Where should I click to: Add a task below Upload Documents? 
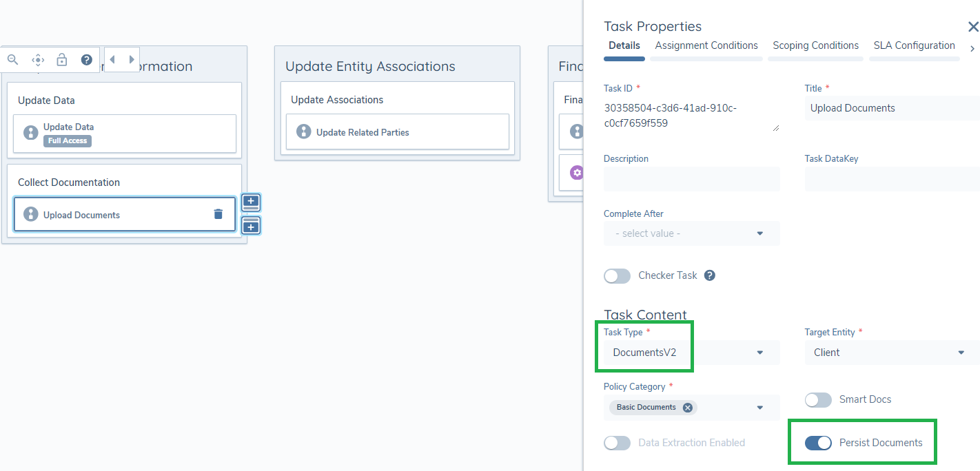click(251, 225)
